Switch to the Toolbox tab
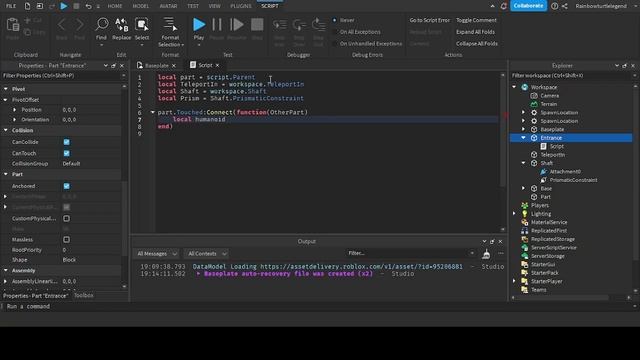 pos(84,296)
